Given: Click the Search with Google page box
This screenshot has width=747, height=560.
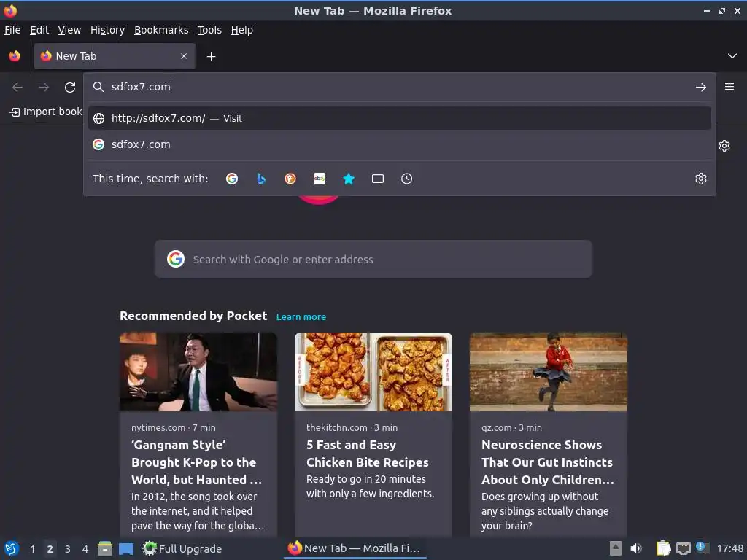Looking at the screenshot, I should point(373,259).
